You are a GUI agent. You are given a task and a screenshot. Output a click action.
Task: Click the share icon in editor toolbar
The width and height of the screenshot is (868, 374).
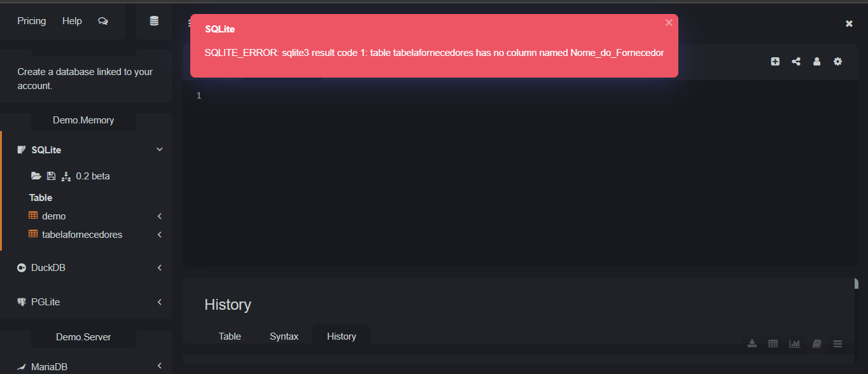[796, 62]
